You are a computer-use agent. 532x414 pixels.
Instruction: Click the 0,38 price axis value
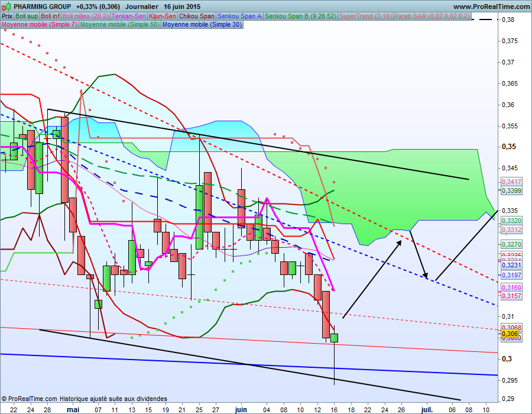coord(508,20)
